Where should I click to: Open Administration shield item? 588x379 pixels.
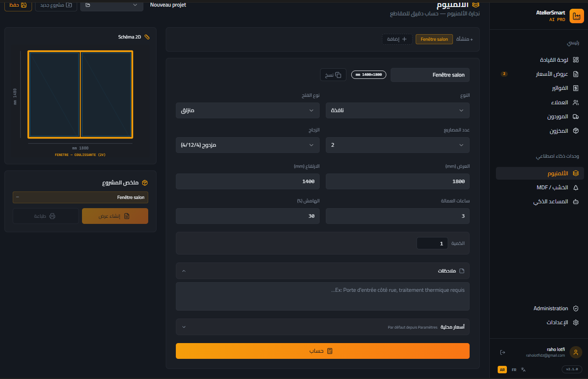click(x=576, y=308)
